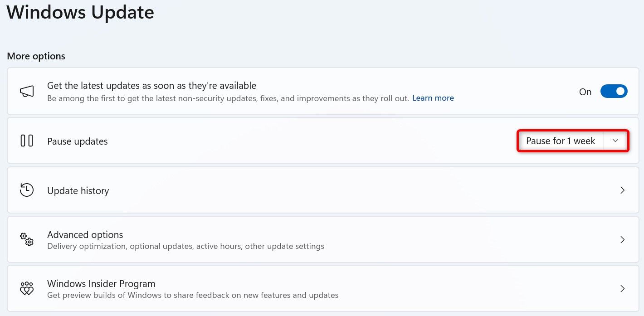Image resolution: width=644 pixels, height=316 pixels.
Task: Follow the Learn more link
Action: 433,98
